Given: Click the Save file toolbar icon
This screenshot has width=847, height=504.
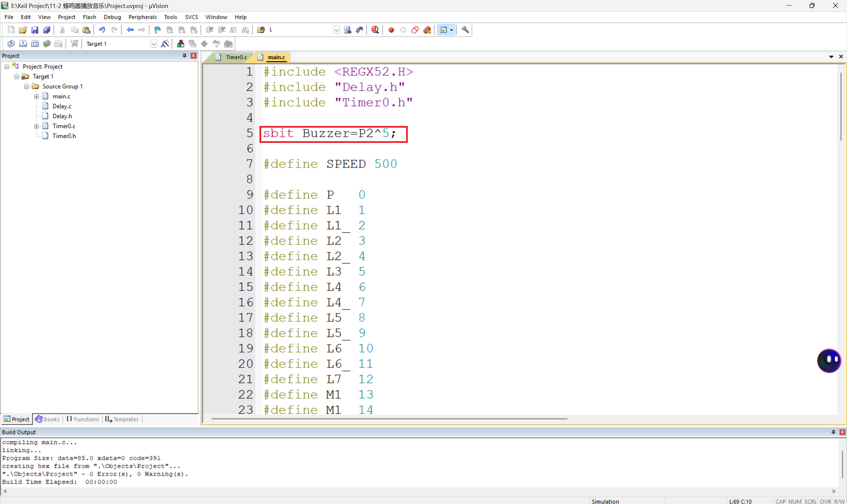Looking at the screenshot, I should (35, 30).
